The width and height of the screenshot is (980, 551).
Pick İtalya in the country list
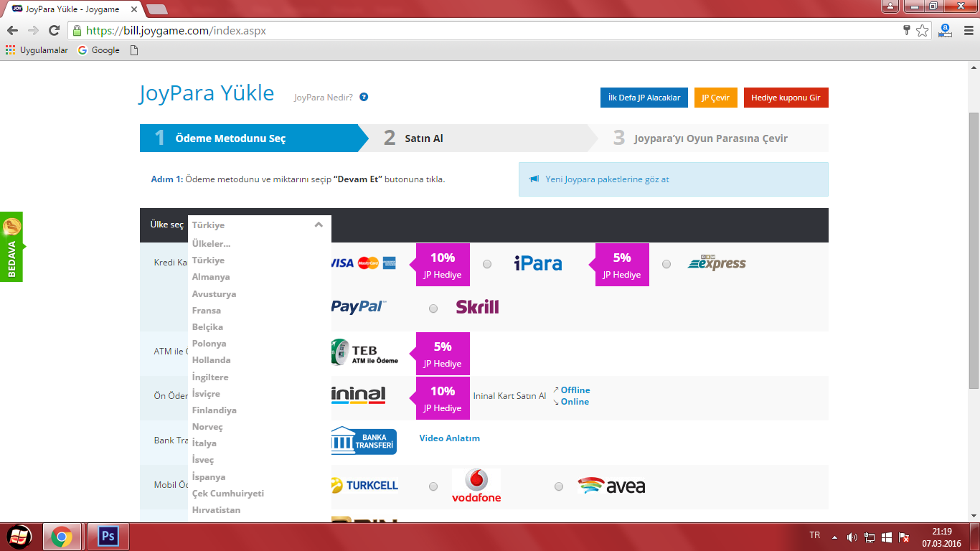coord(204,443)
